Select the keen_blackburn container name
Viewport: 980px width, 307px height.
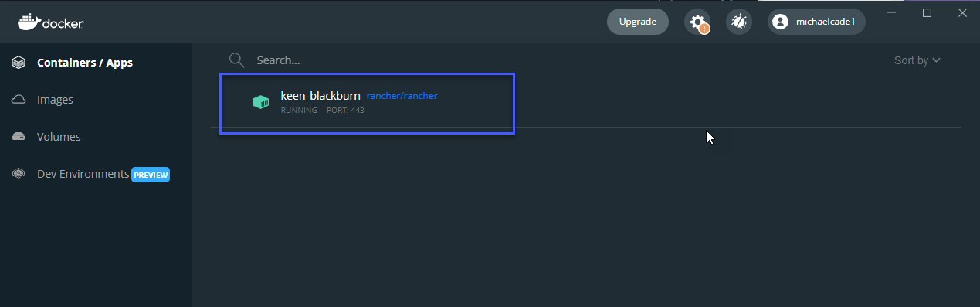pyautogui.click(x=320, y=96)
